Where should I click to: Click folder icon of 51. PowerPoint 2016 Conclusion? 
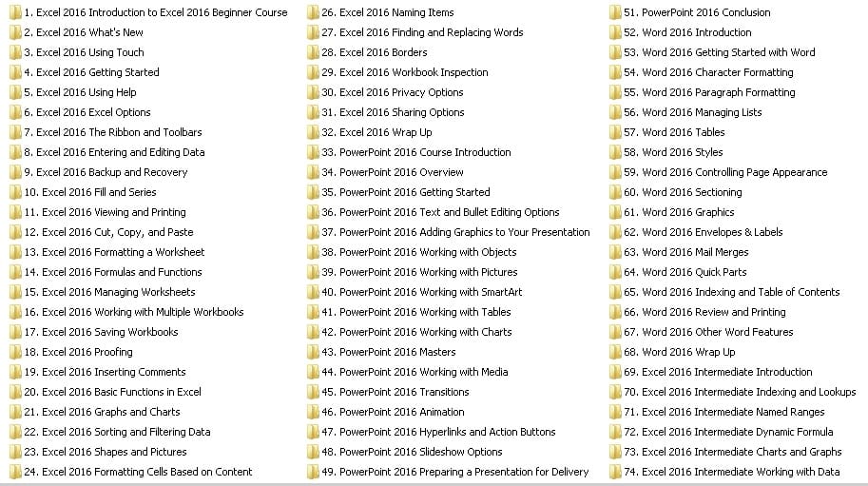[615, 12]
